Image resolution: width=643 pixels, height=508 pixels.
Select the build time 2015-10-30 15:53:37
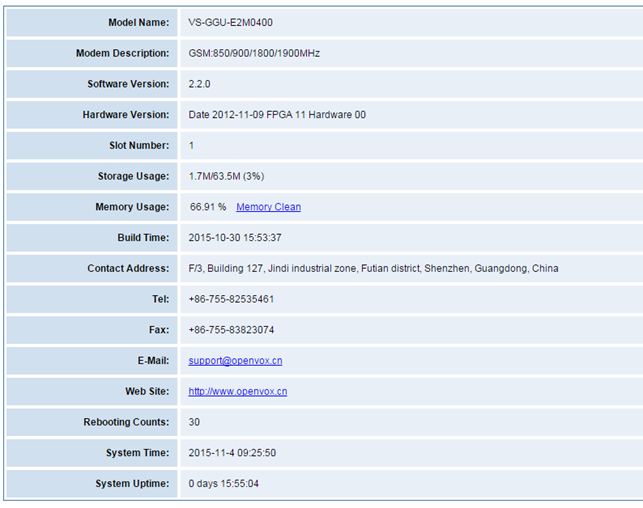coord(235,238)
